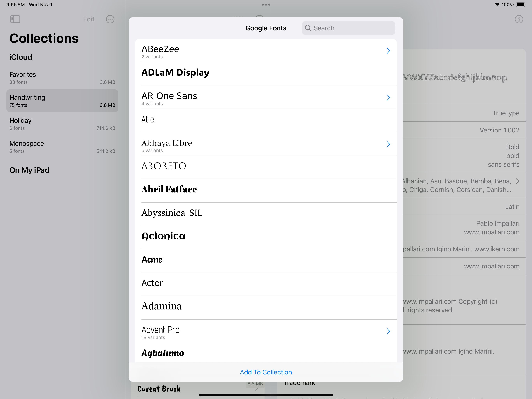Viewport: 532px width, 399px height.
Task: Tap www.impallari.com under Pablo Impallari
Action: pyautogui.click(x=492, y=232)
